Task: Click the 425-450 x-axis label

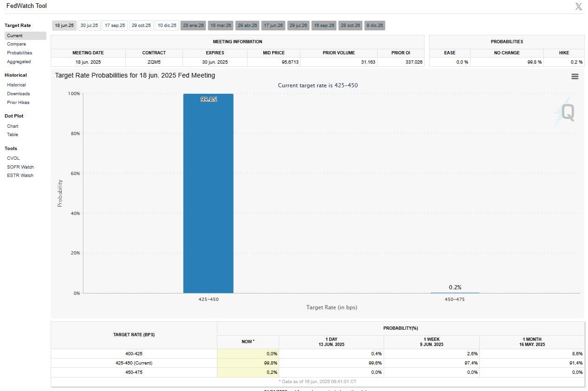Action: coord(209,300)
